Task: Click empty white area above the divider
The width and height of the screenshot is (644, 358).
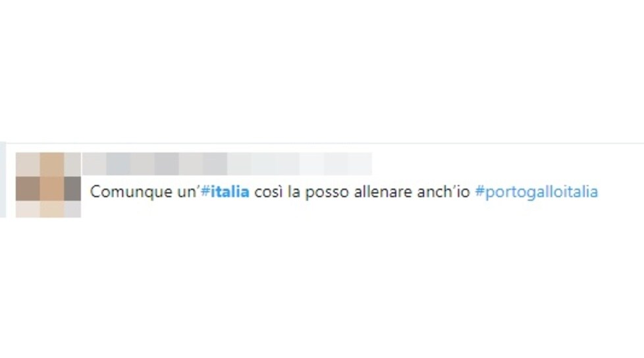Action: coord(322,70)
